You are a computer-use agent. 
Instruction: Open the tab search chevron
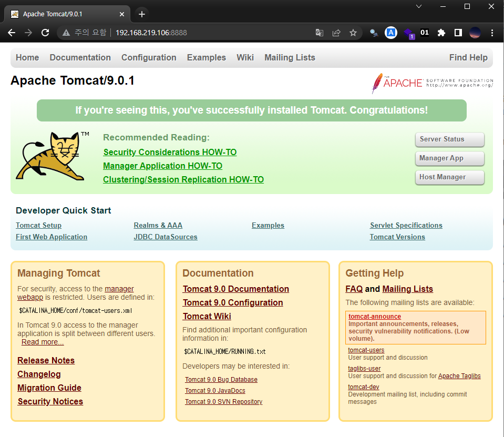point(418,6)
